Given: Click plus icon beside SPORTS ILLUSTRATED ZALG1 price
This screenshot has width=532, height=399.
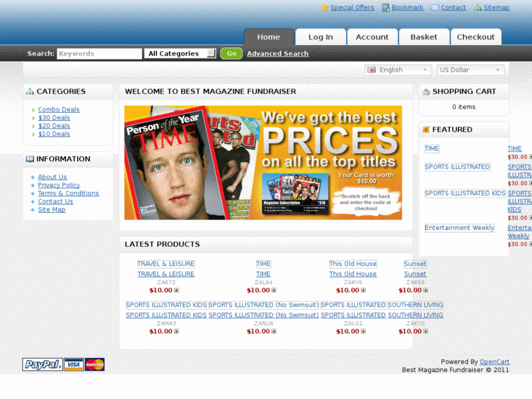Looking at the screenshot, I should pos(363,332).
